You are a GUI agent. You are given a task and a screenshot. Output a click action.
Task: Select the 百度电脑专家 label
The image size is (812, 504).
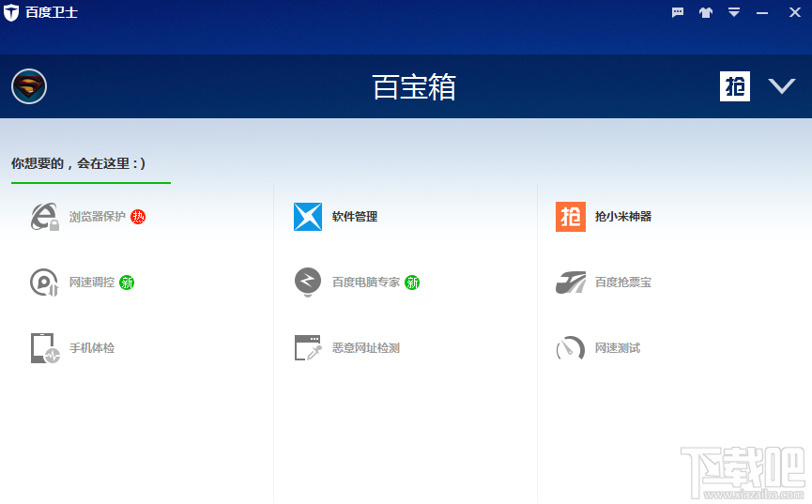(x=366, y=283)
